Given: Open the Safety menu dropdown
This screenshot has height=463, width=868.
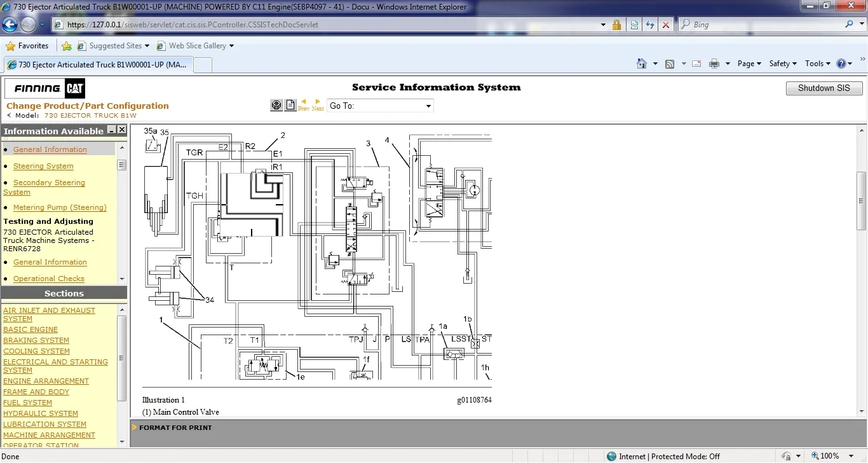Looking at the screenshot, I should tap(782, 64).
